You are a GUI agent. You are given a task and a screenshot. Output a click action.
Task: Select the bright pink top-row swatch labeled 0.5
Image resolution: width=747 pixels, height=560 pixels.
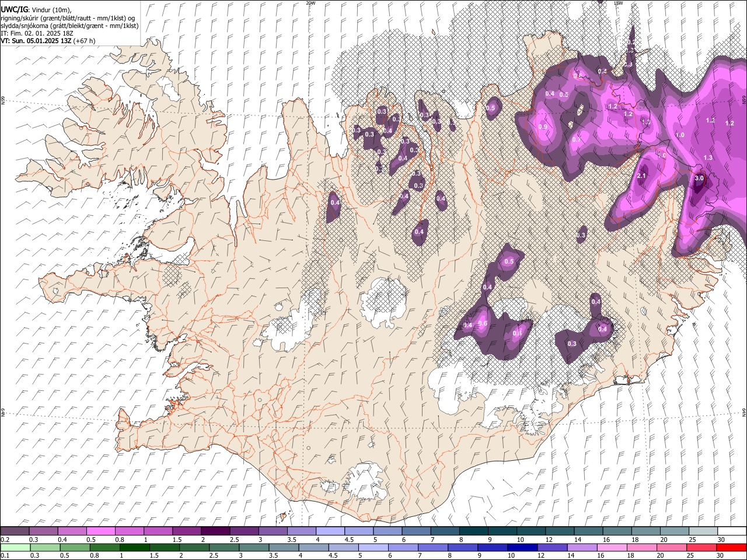click(x=100, y=531)
